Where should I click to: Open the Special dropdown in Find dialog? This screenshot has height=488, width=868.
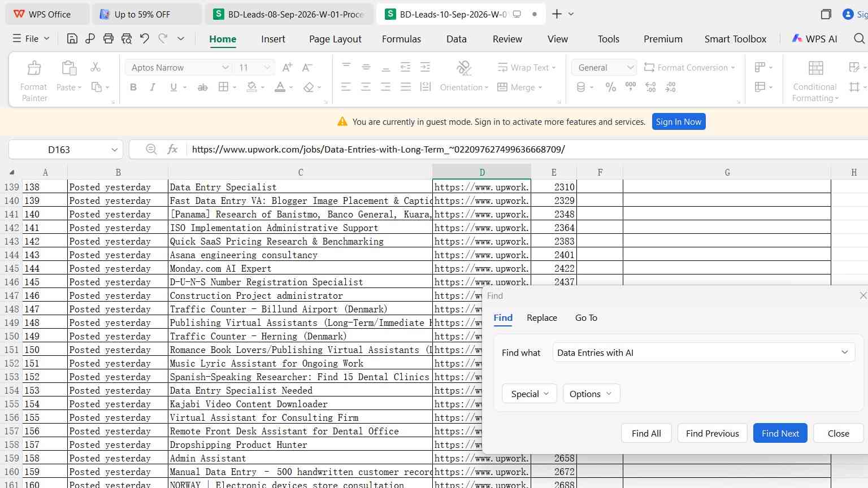[x=530, y=394]
